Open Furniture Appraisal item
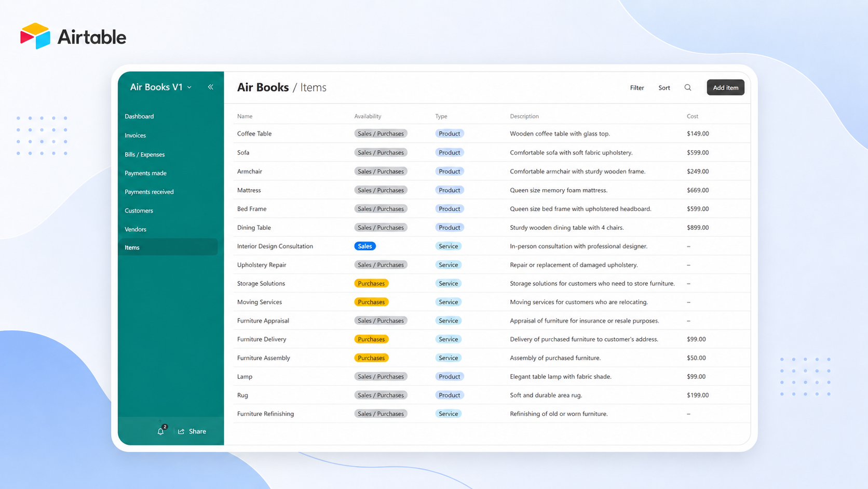The height and width of the screenshot is (489, 868). click(263, 321)
